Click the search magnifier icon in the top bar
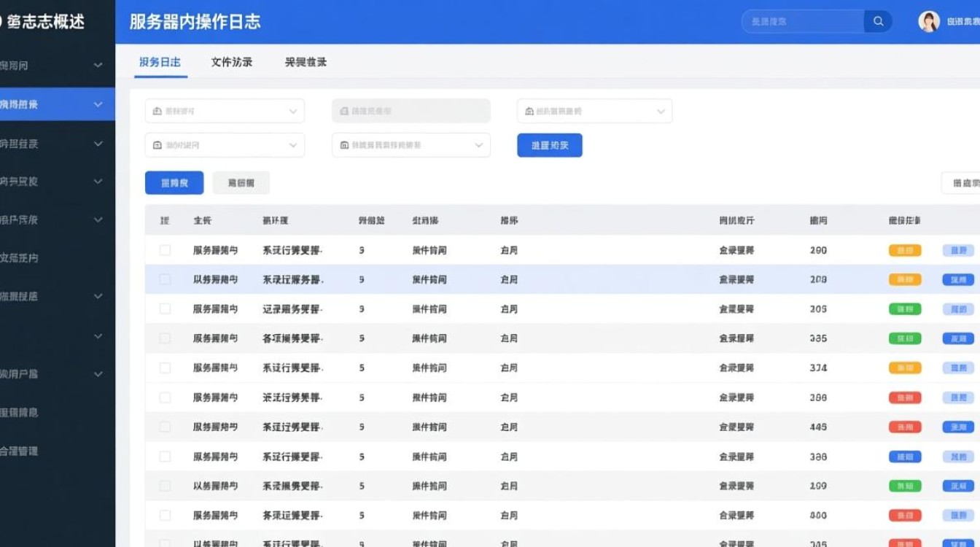980x547 pixels. (x=878, y=21)
